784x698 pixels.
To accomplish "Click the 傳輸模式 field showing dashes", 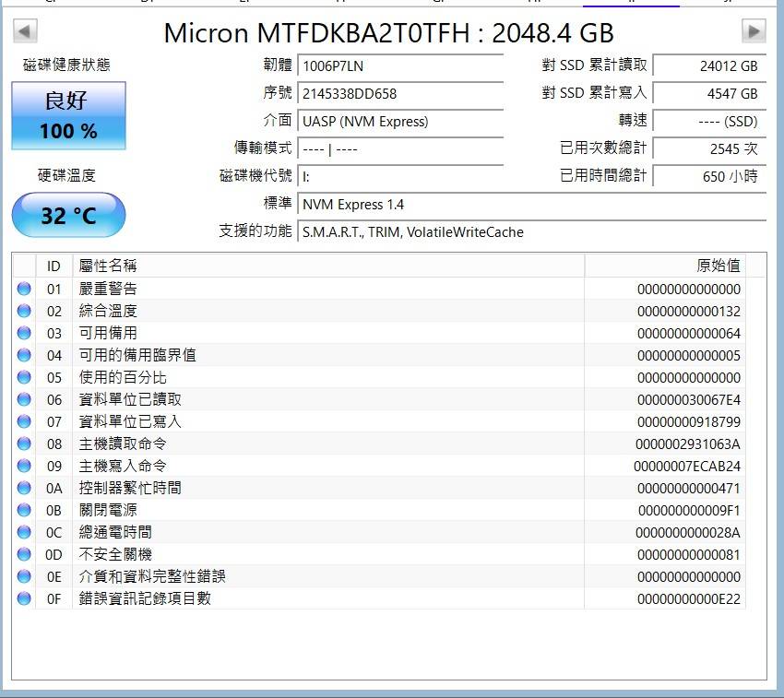I will pyautogui.click(x=400, y=149).
